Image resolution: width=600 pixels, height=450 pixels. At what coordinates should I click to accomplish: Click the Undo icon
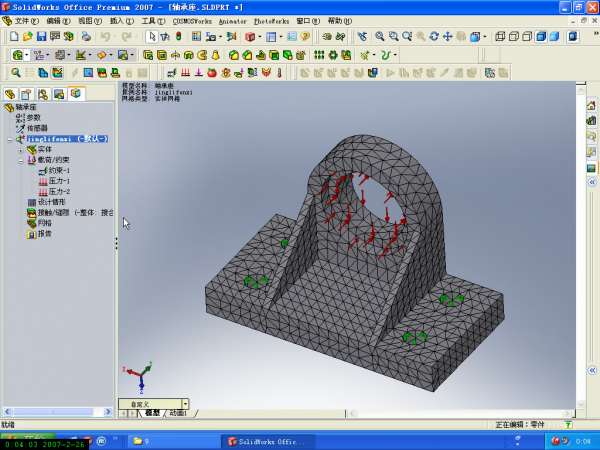coord(105,37)
